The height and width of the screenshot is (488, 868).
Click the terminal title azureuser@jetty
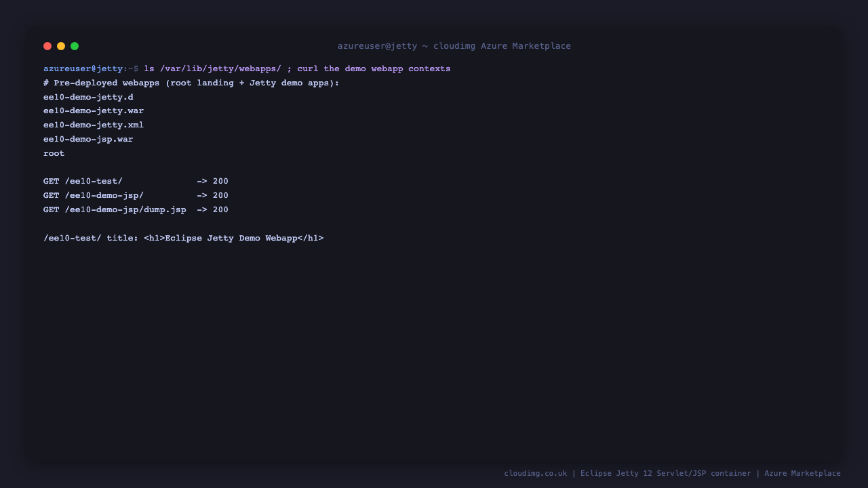(x=454, y=46)
